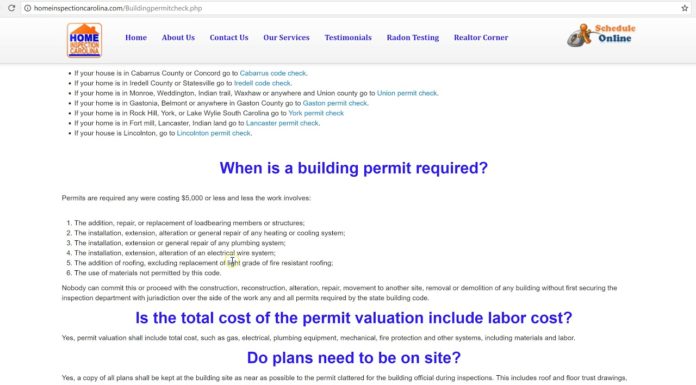The image size is (696, 385).
Task: Open Contact Us navigation link
Action: point(229,38)
